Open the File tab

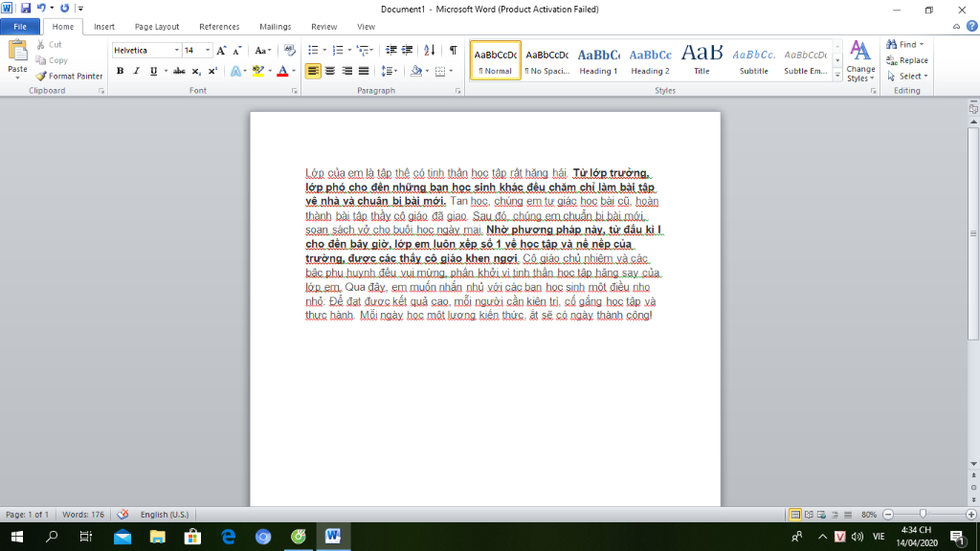[x=20, y=27]
